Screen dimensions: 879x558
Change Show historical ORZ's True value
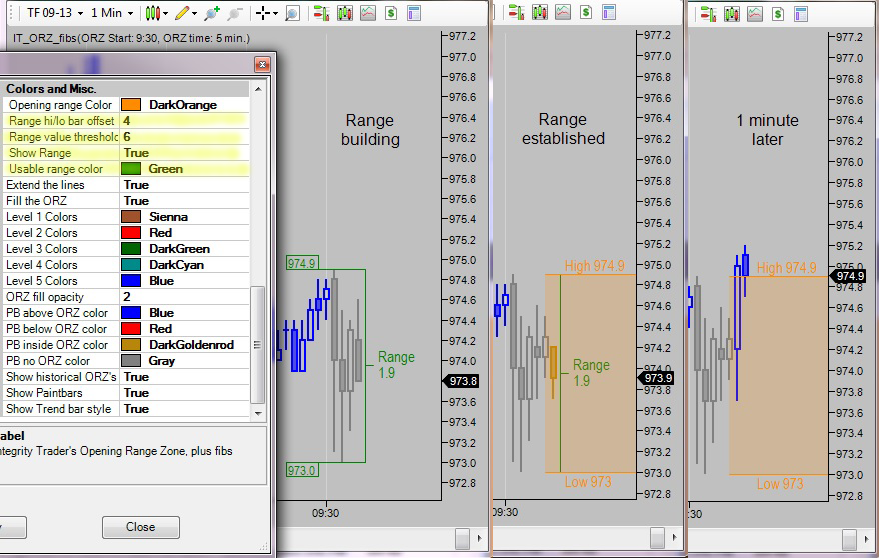tap(184, 377)
